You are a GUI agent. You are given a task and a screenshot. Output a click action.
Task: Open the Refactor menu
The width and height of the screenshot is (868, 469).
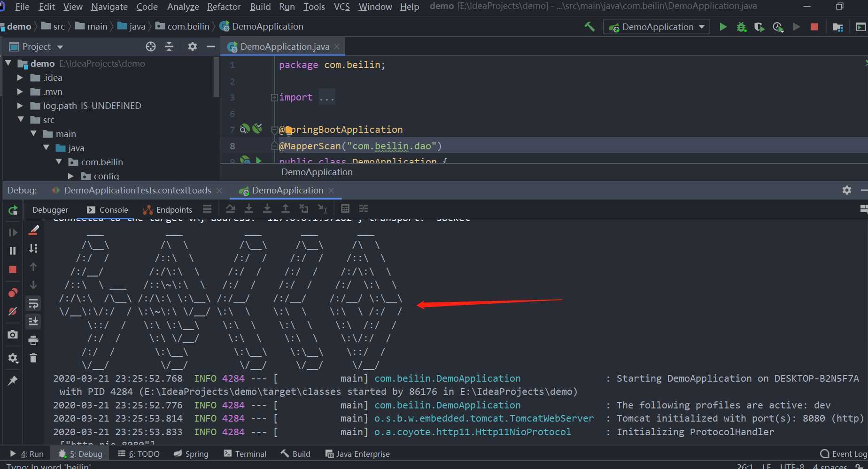point(224,7)
